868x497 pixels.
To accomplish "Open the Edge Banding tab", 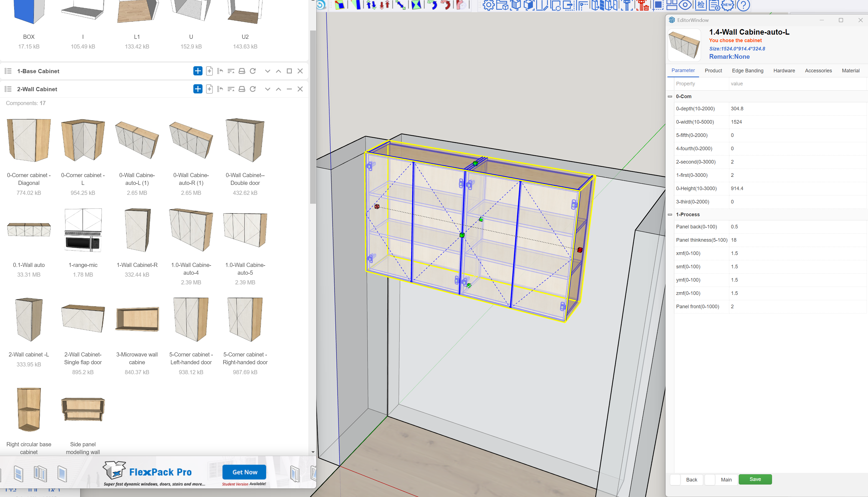I will point(748,70).
